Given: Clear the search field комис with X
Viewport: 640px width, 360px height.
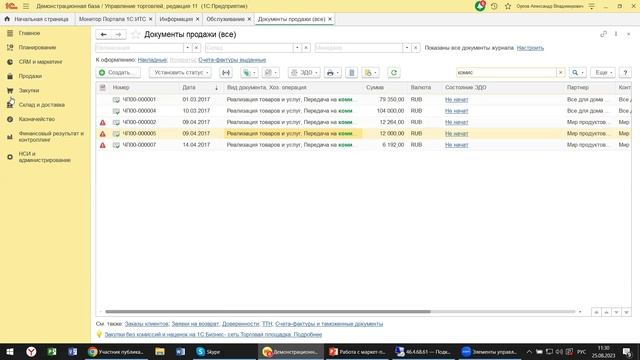Looking at the screenshot, I should (560, 73).
